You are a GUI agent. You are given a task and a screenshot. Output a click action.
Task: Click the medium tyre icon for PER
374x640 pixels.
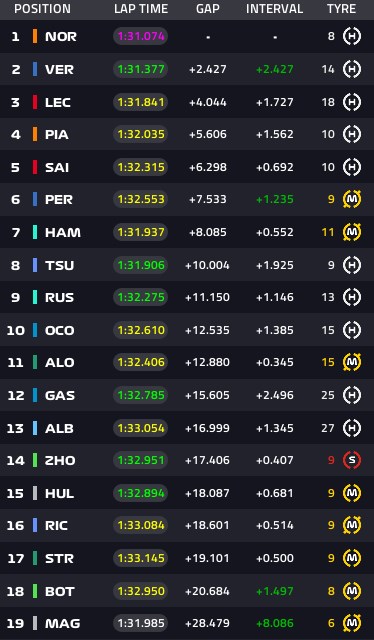(352, 199)
